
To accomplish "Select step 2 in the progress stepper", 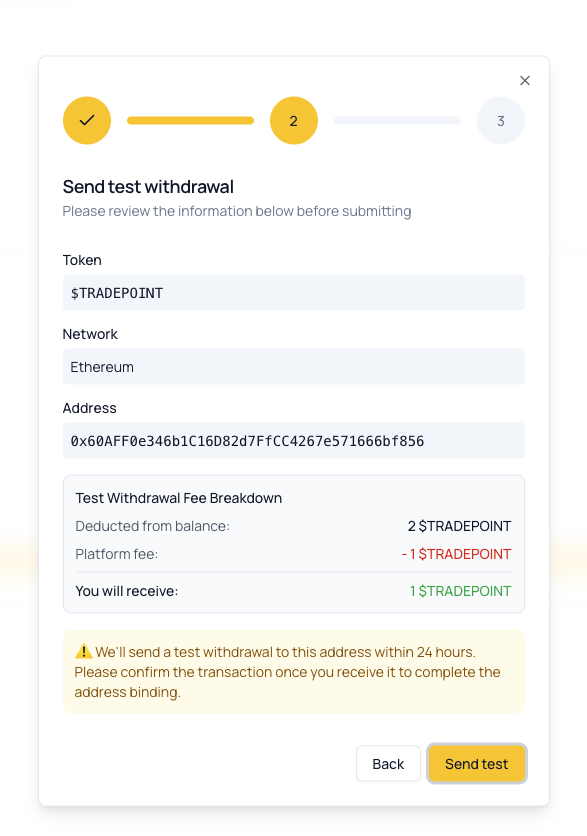I will [x=294, y=120].
